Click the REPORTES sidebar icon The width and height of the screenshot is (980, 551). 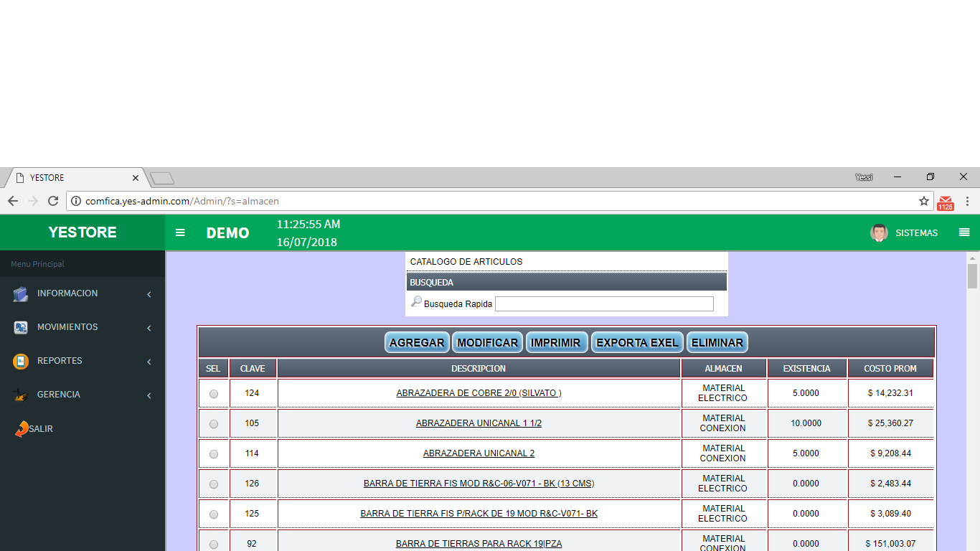point(21,362)
